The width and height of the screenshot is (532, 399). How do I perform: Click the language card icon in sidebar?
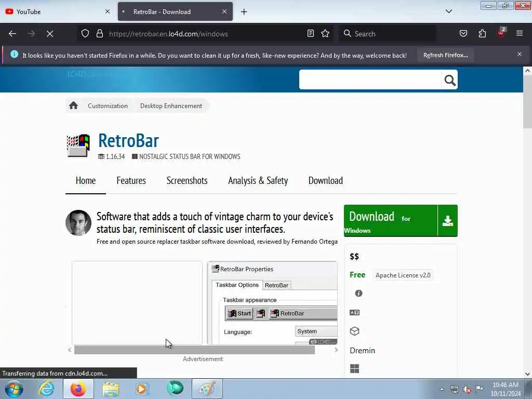point(354,312)
